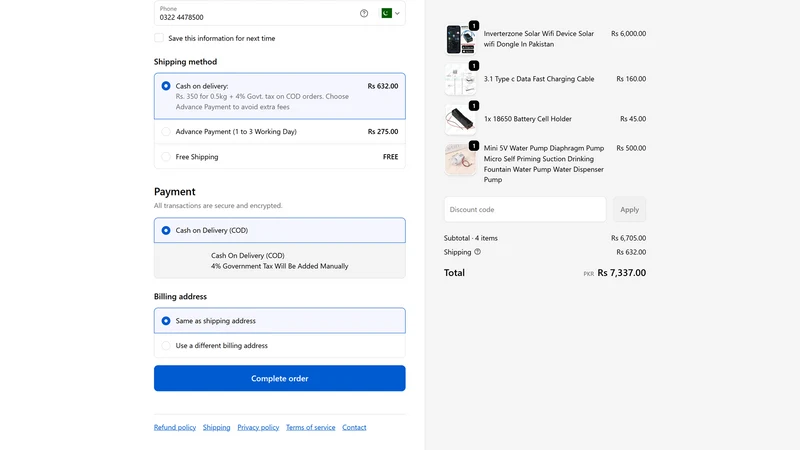Viewport: 800px width, 450px height.
Task: Click the Shipping info question-mark icon in summary
Action: point(478,252)
